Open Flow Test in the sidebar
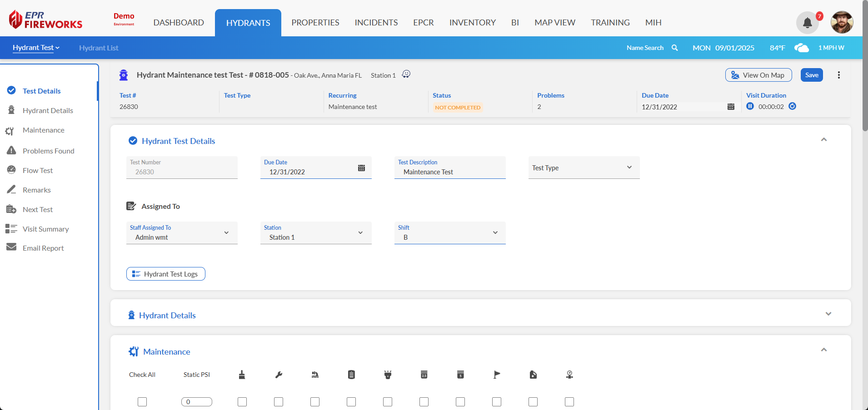Screen dimensions: 868x410 [x=38, y=170]
